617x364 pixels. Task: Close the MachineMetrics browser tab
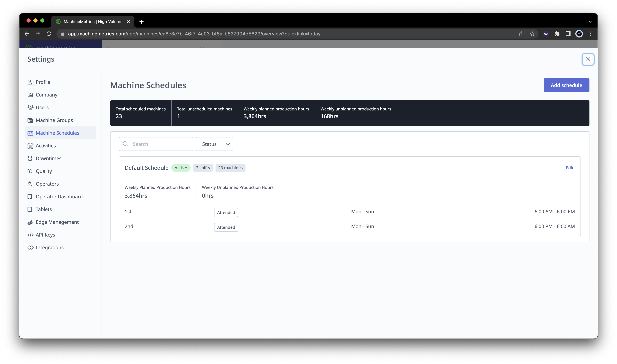128,22
